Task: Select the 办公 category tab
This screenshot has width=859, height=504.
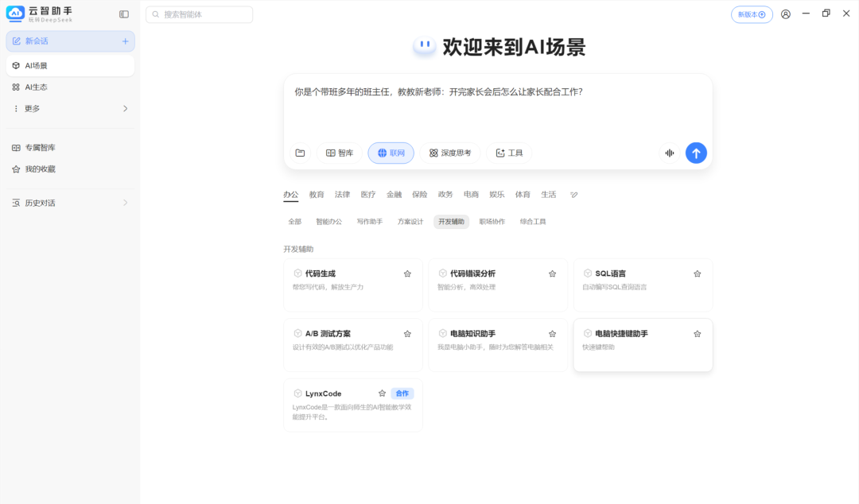Action: pos(291,195)
